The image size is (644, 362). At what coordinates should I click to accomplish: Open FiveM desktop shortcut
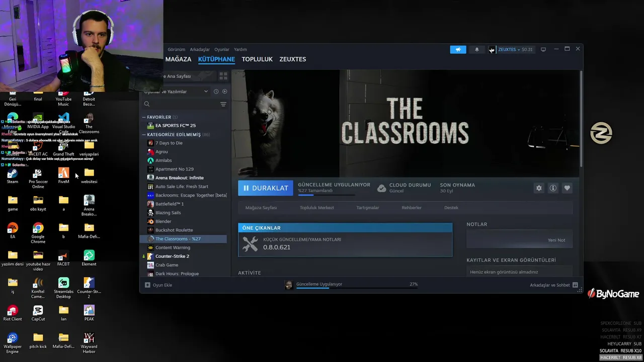pyautogui.click(x=63, y=176)
